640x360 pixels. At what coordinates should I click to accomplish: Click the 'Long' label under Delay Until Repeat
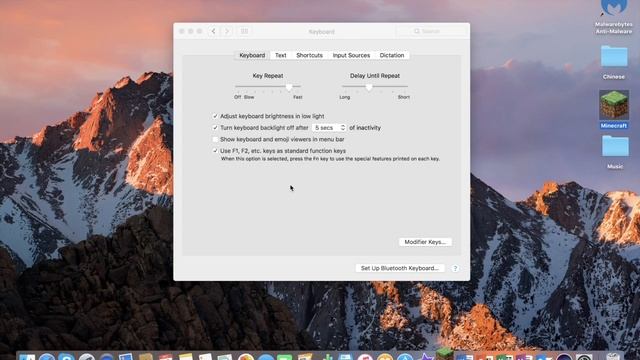(x=344, y=97)
